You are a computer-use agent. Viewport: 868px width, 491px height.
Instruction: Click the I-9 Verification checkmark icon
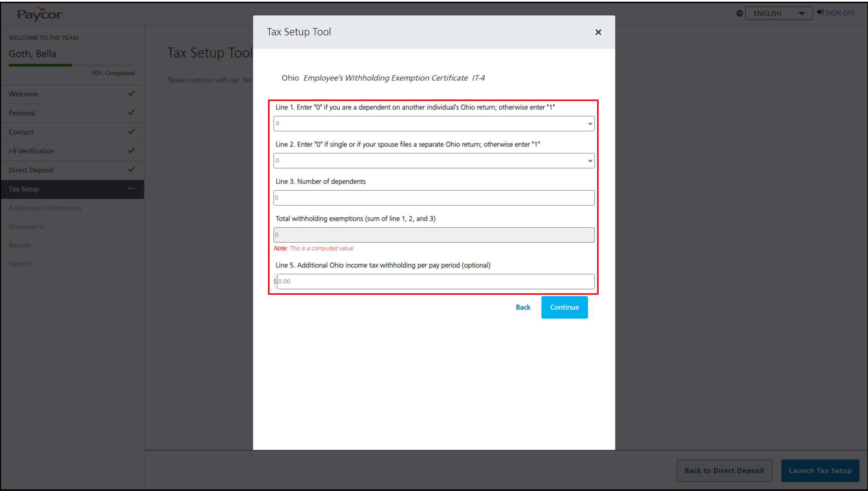click(131, 150)
